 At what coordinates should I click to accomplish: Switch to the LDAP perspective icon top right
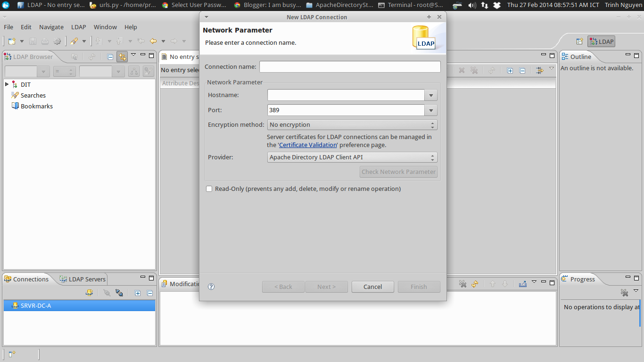coord(602,41)
